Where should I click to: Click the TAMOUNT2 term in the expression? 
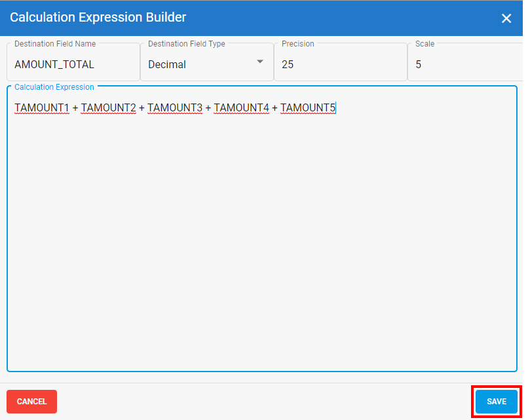point(108,107)
